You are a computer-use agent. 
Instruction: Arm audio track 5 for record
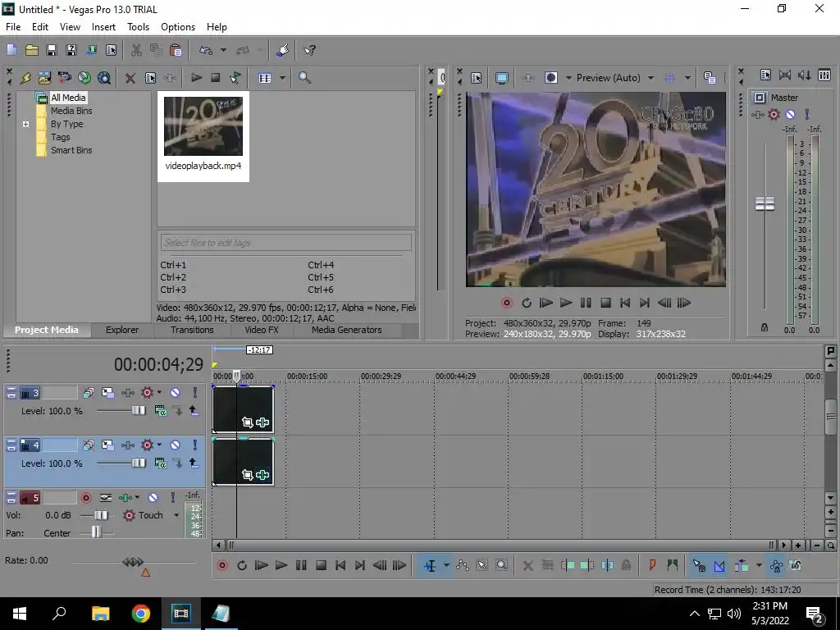point(85,498)
